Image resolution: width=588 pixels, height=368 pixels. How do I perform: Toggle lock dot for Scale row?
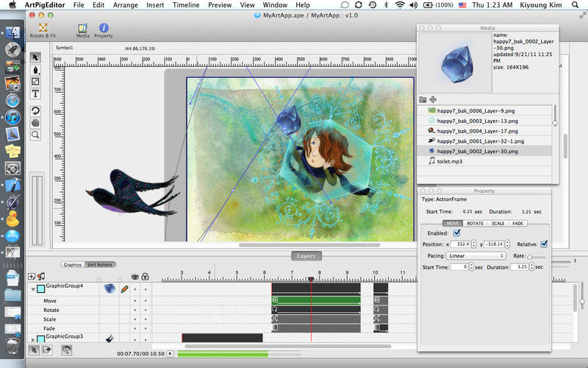pos(146,319)
